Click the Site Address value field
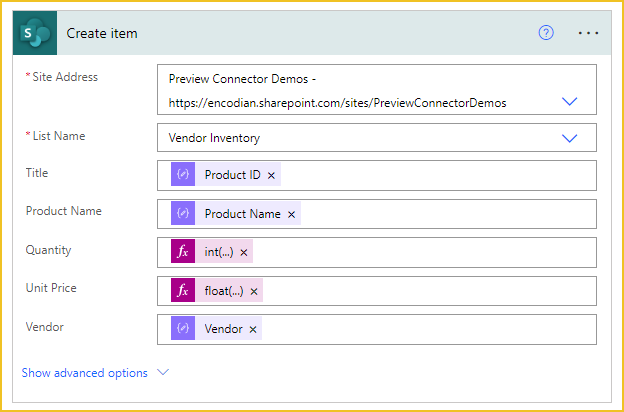 (377, 90)
